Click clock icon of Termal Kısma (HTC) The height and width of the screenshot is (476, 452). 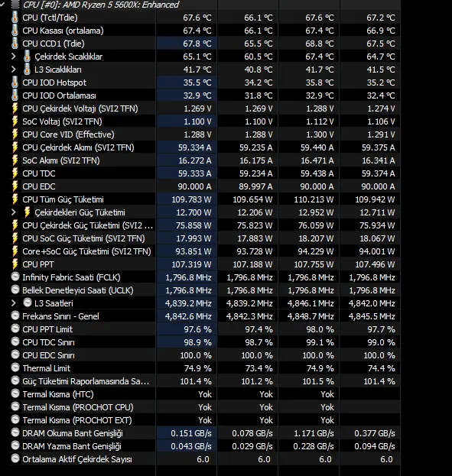pos(15,393)
